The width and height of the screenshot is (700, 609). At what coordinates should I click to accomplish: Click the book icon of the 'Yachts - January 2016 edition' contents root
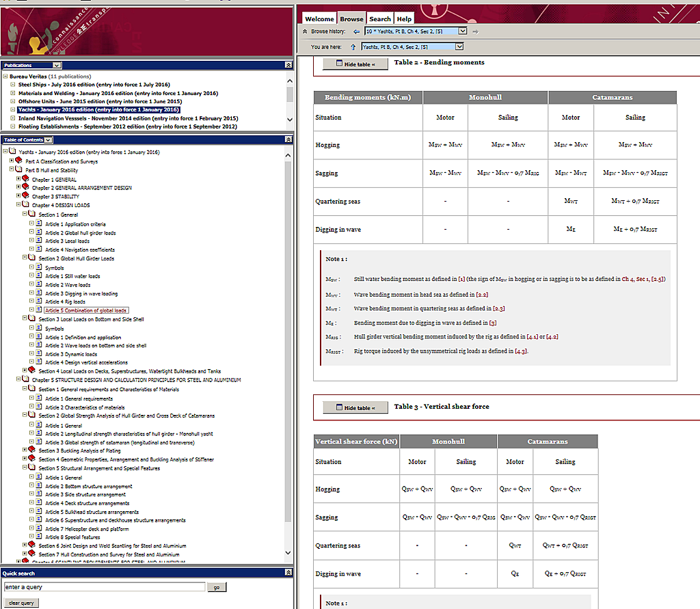[12, 151]
